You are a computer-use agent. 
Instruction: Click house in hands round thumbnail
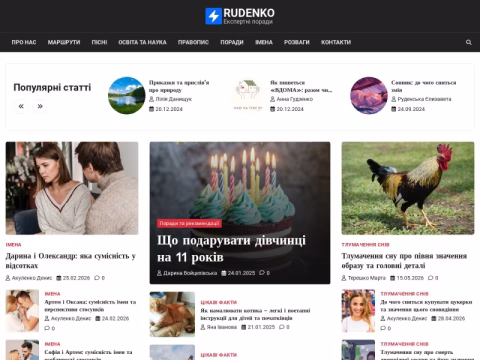[248, 96]
